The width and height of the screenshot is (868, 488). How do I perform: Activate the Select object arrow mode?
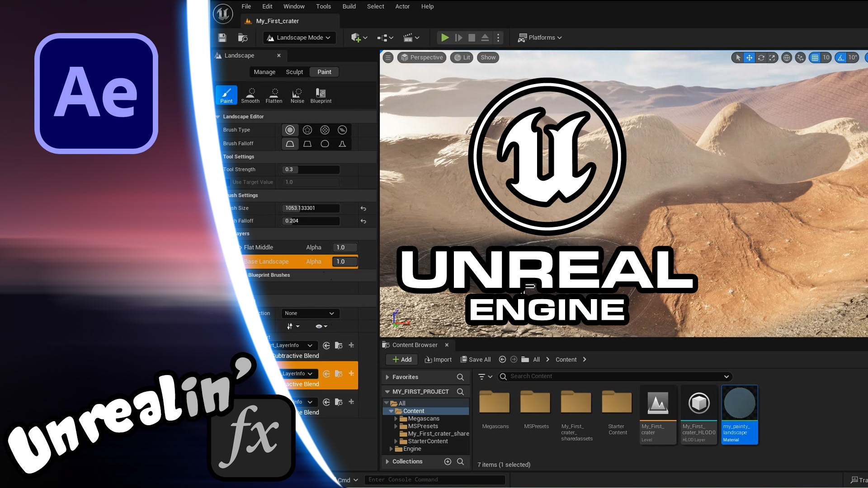coord(738,57)
